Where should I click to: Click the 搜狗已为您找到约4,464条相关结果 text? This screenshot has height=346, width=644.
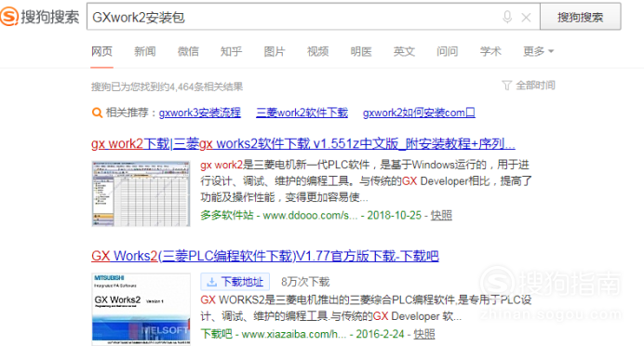click(167, 86)
